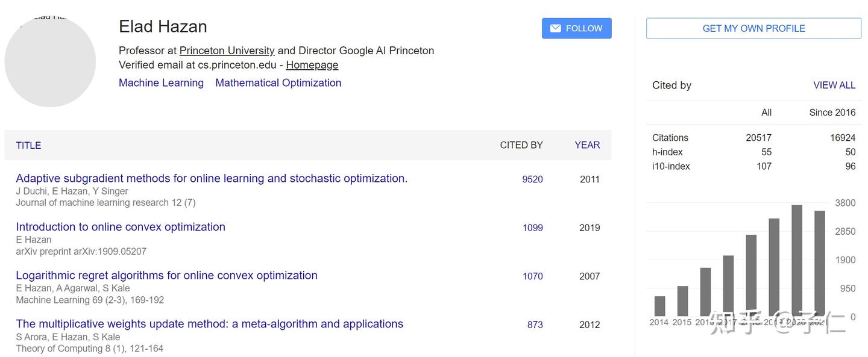This screenshot has width=868, height=357.
Task: Select the Mathematical Optimization interest tag
Action: point(278,83)
